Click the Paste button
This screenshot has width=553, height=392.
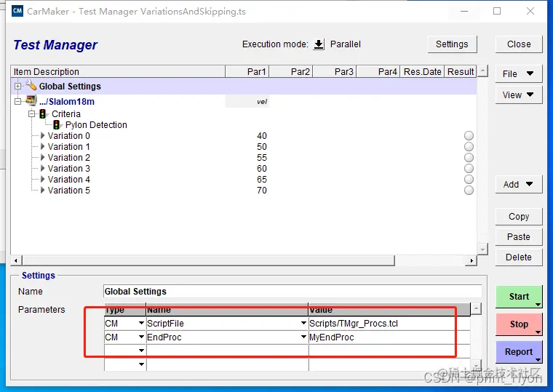click(x=519, y=237)
